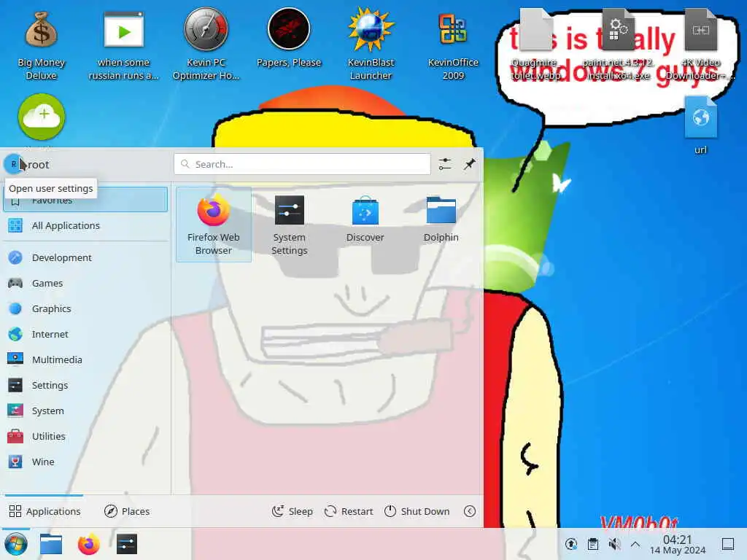Open Firefox from the taskbar
The height and width of the screenshot is (560, 747).
88,544
